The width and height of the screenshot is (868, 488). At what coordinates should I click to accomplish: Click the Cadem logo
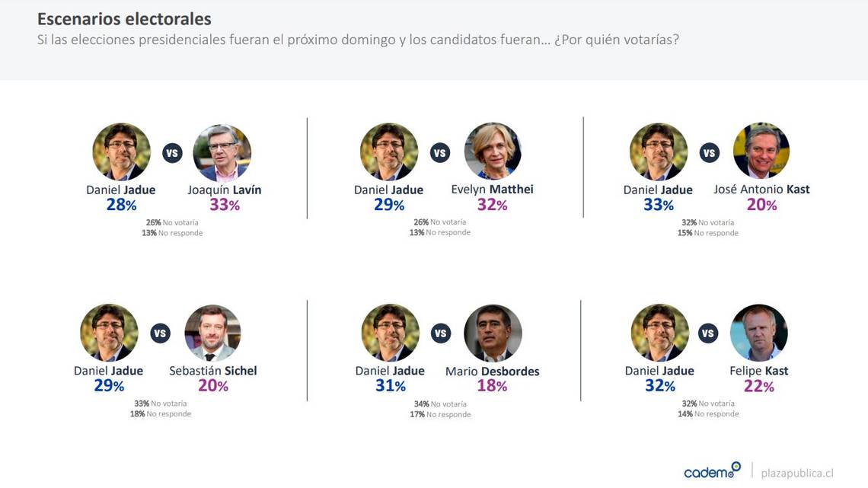click(712, 471)
